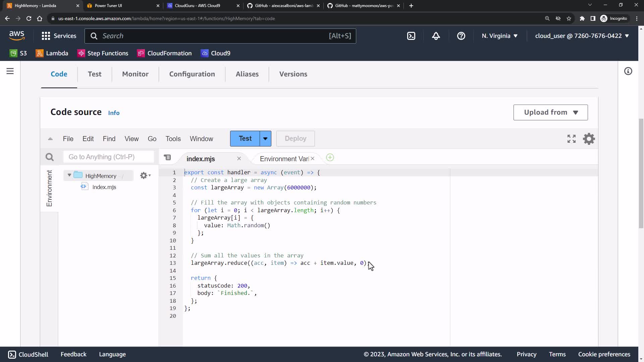
Task: Open editor preferences gear
Action: tap(589, 139)
